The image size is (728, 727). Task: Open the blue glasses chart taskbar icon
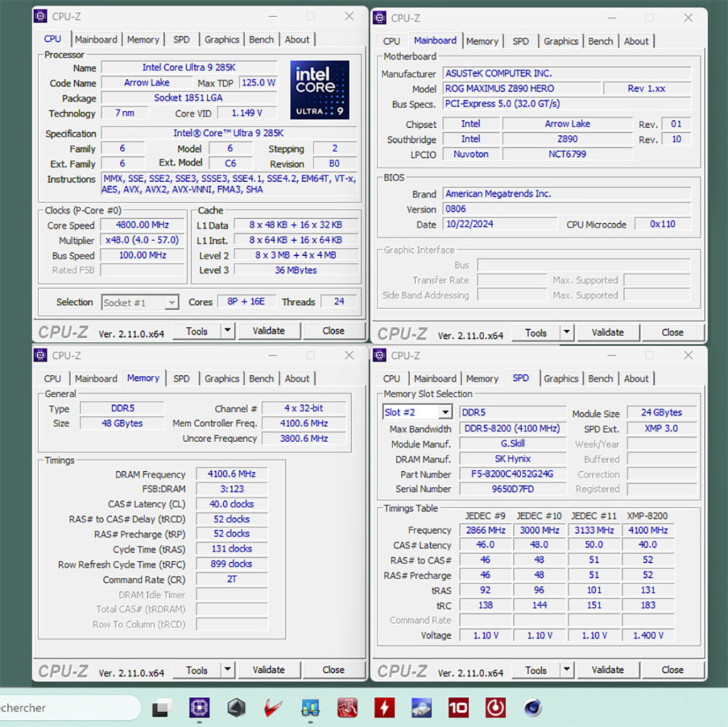pyautogui.click(x=310, y=708)
